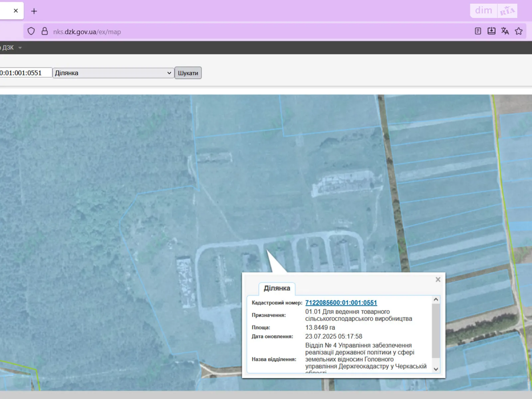
Task: Open cadastral number 7122085600:01:001:0551 link
Action: click(x=341, y=303)
